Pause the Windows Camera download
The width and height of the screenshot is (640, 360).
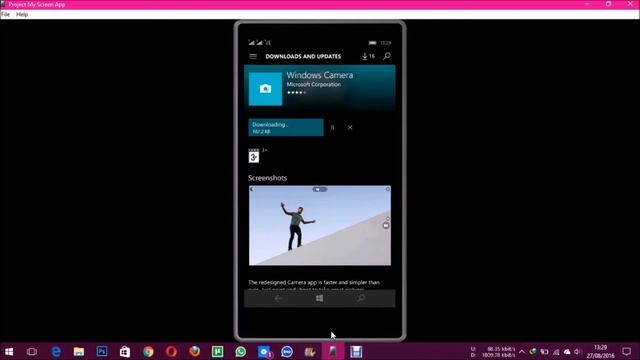click(x=333, y=127)
